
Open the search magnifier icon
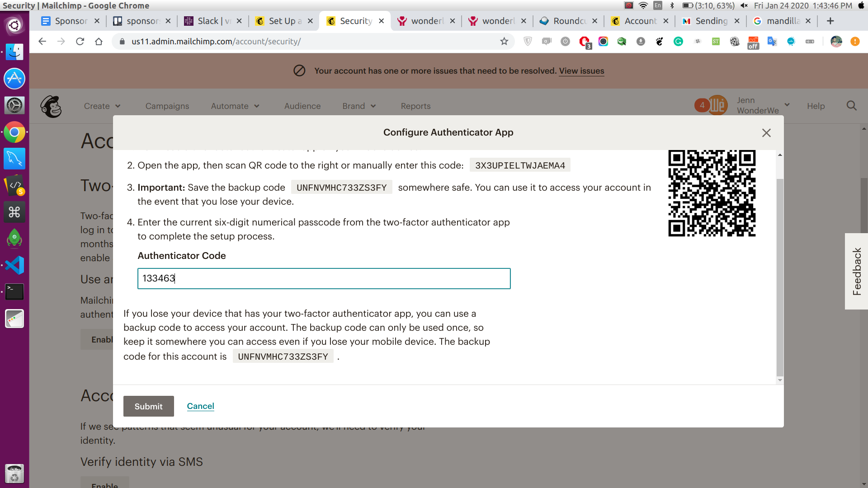851,106
